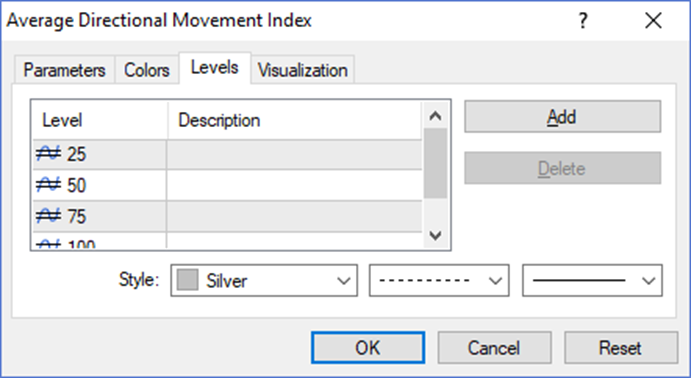Click the description cell for level 75

coord(294,217)
